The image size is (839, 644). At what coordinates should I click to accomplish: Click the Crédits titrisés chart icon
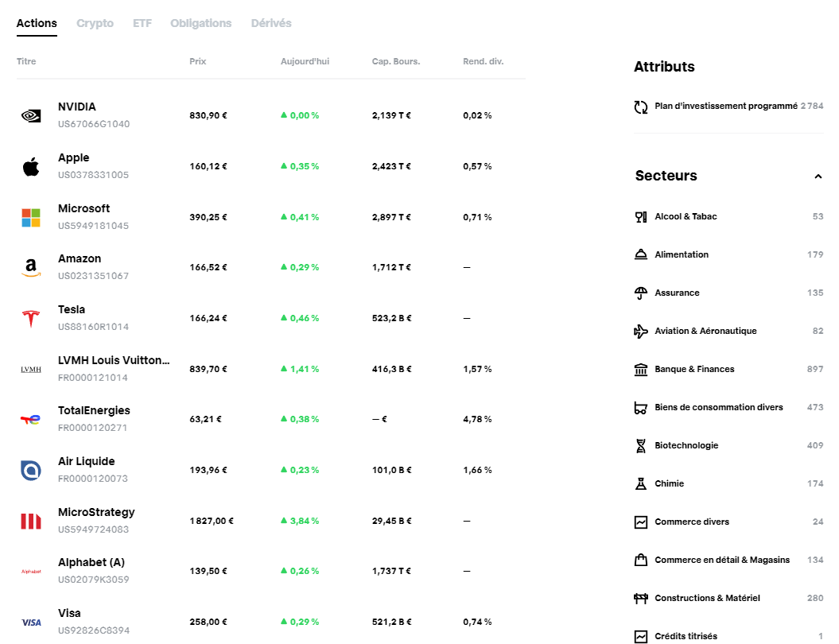tap(640, 637)
